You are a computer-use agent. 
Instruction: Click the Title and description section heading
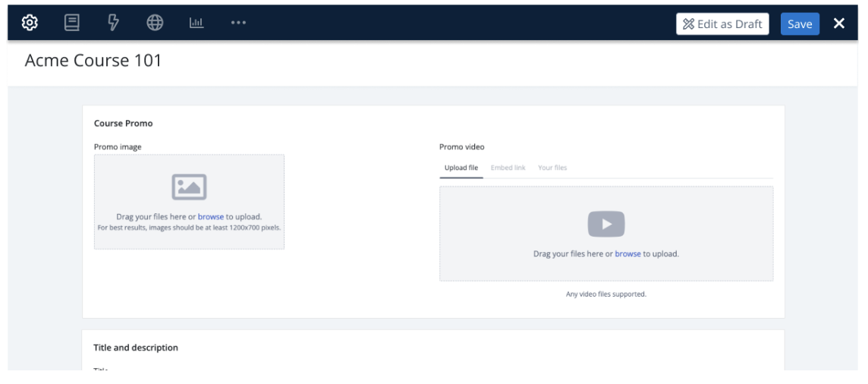click(136, 348)
